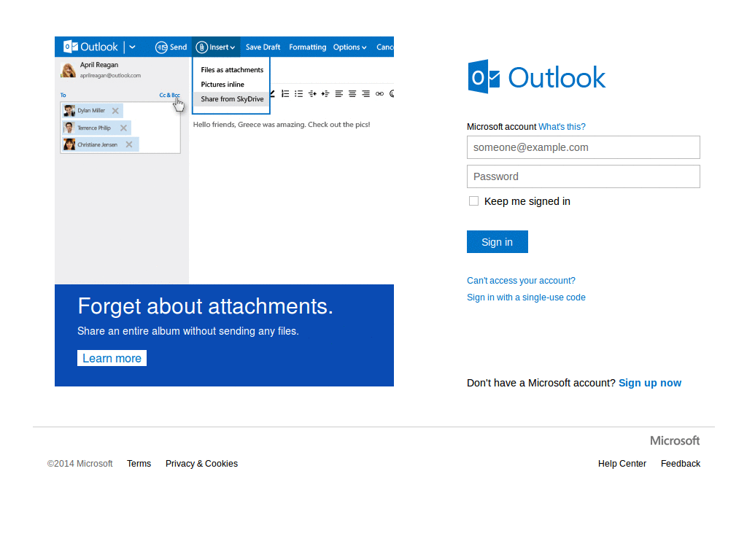Image resolution: width=747 pixels, height=560 pixels.
Task: Choose Files as attachments
Action: click(x=232, y=69)
